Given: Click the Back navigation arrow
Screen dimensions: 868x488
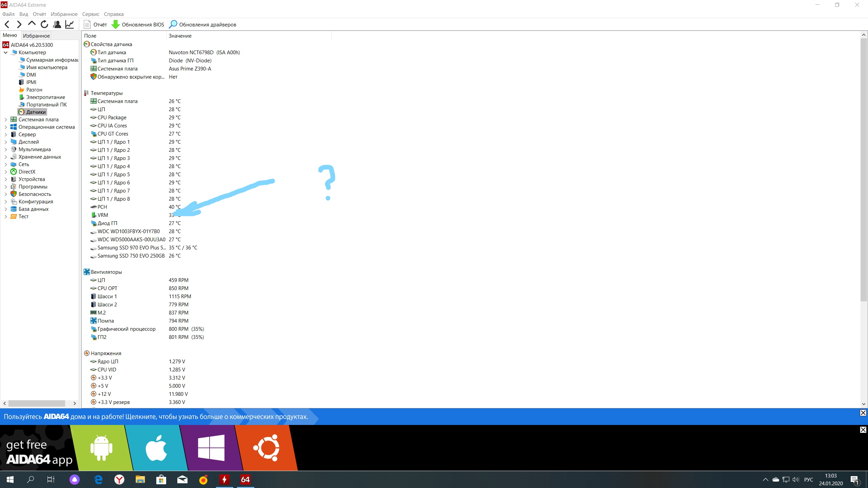Looking at the screenshot, I should 7,24.
